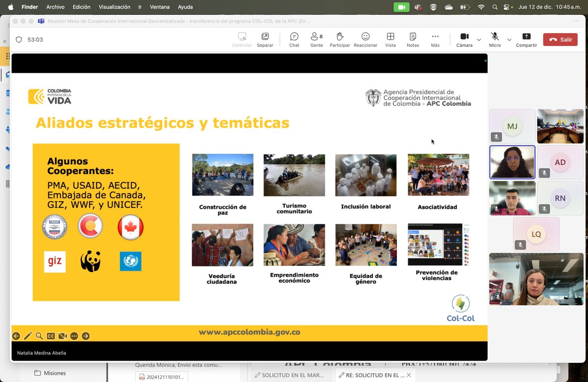Open the Ir menu

140,7
